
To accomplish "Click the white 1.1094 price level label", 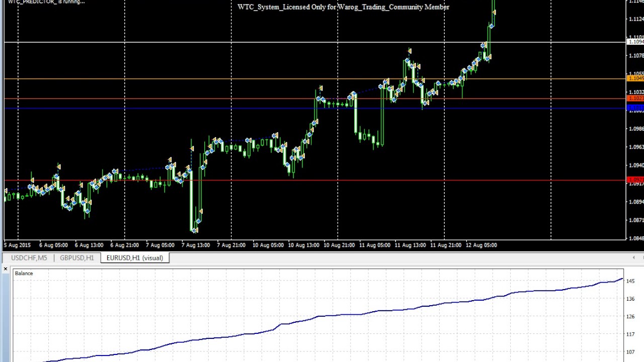I will (635, 42).
